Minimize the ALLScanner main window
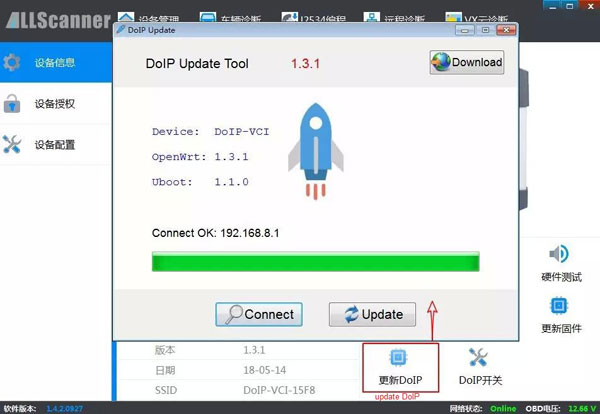 point(552,5)
